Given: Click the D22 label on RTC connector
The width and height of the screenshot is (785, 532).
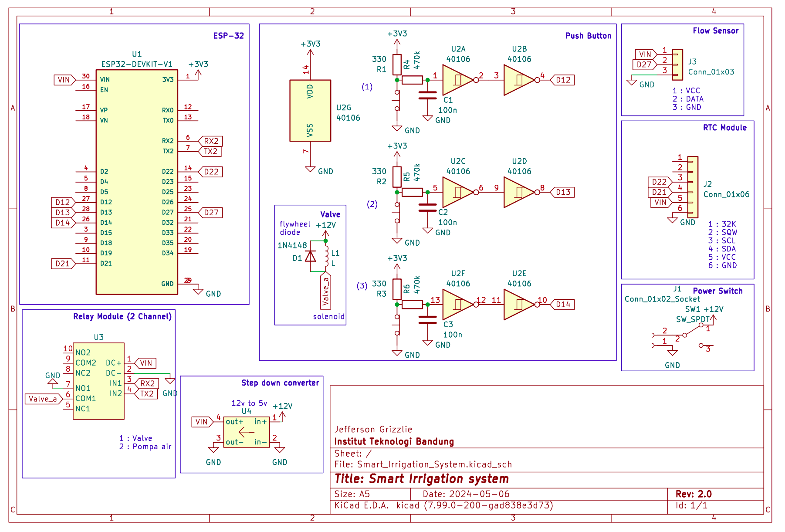Looking at the screenshot, I should (660, 182).
